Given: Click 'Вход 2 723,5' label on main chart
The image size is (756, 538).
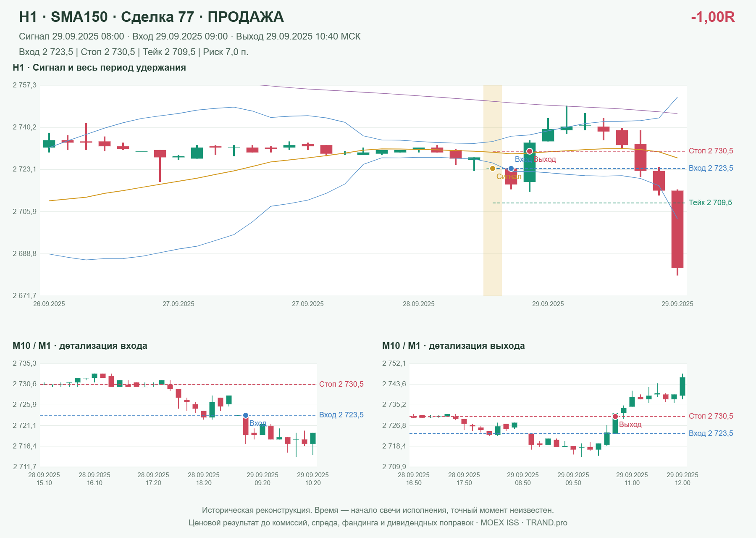Looking at the screenshot, I should [x=711, y=168].
